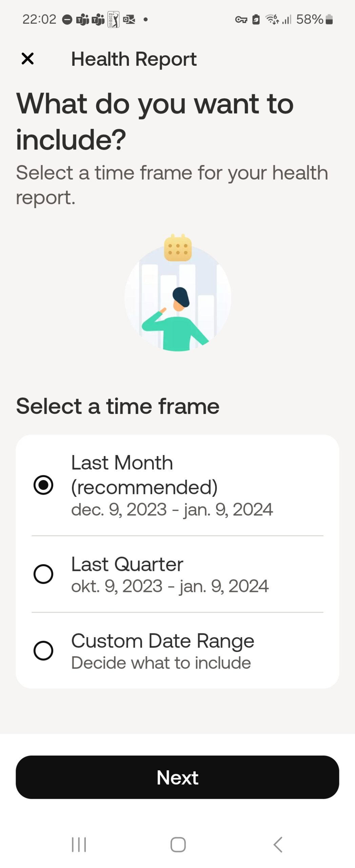Tap the PGA Tour notification icon
This screenshot has width=355, height=868.
pyautogui.click(x=114, y=19)
